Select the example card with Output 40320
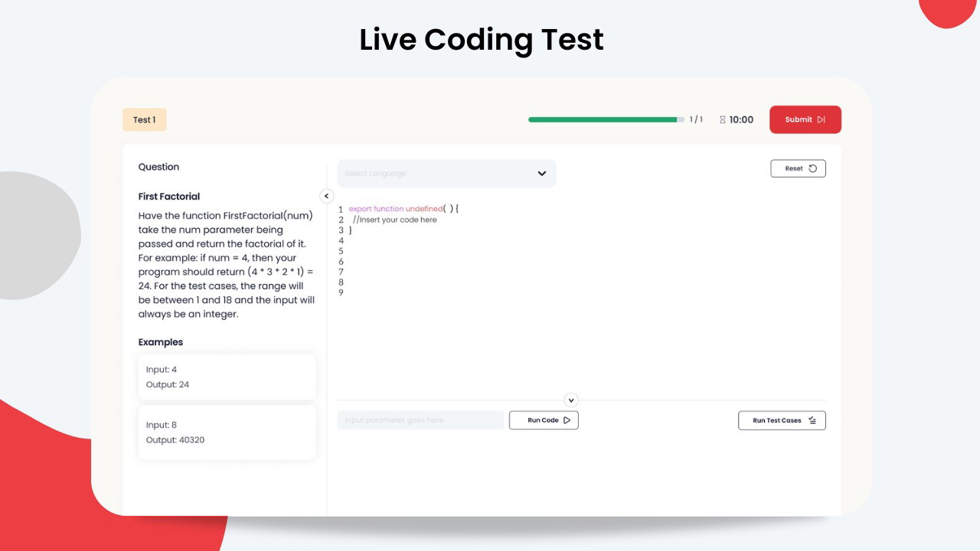980x551 pixels. [x=227, y=432]
